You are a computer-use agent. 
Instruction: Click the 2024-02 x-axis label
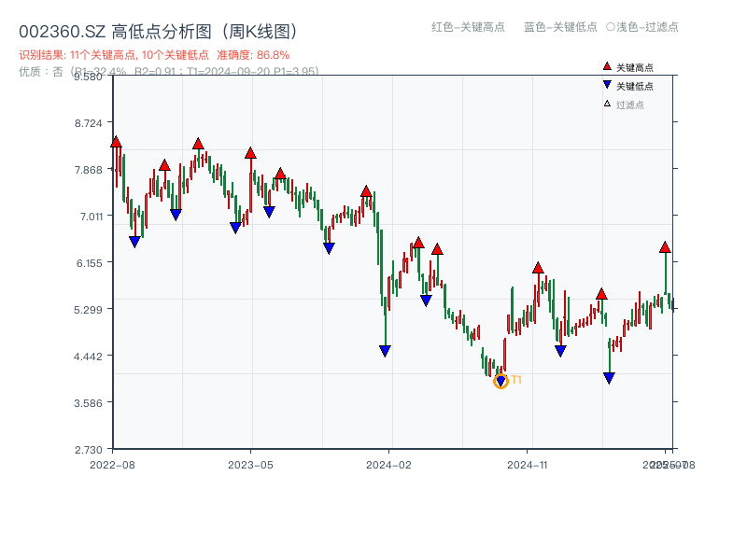[388, 465]
